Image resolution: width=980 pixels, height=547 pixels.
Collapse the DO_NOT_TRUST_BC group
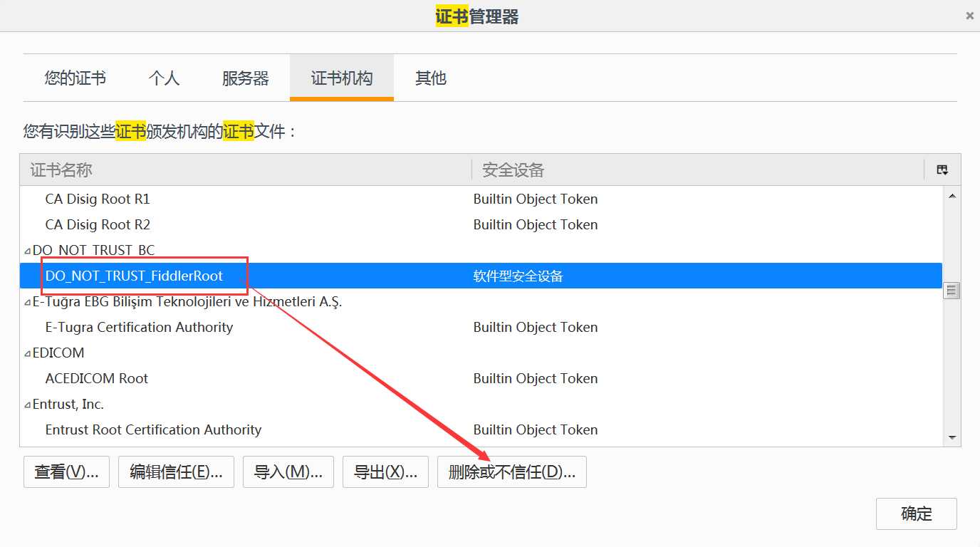(28, 251)
